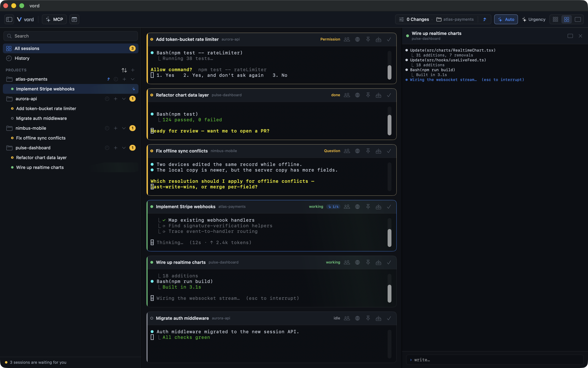Collapse the pulse-dashboard project chevron
This screenshot has width=588, height=368.
click(x=124, y=148)
